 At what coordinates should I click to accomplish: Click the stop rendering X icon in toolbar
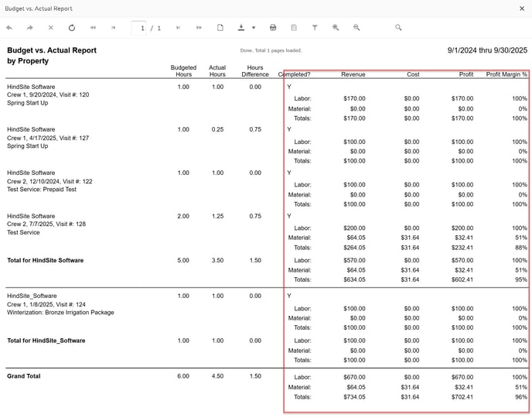(50, 28)
